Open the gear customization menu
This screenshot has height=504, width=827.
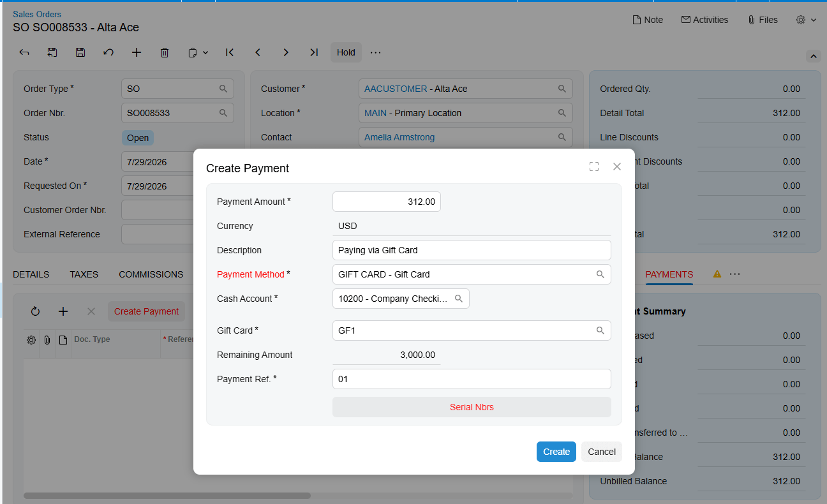click(x=806, y=20)
